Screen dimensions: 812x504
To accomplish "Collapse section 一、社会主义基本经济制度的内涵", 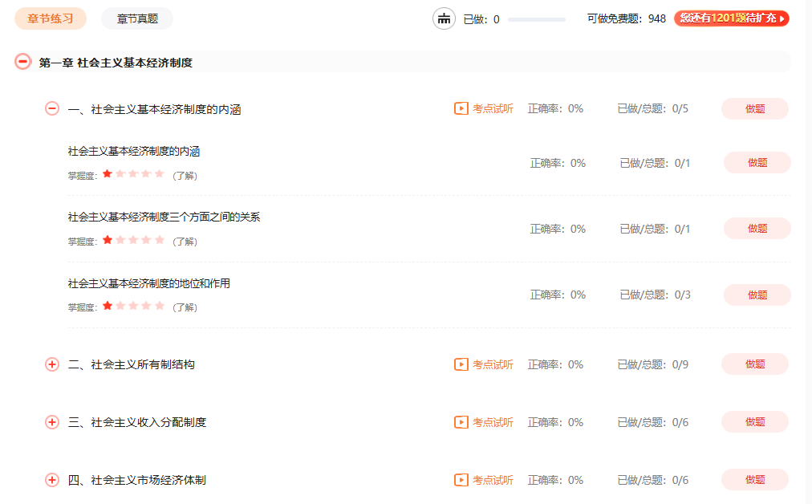I will click(x=52, y=108).
